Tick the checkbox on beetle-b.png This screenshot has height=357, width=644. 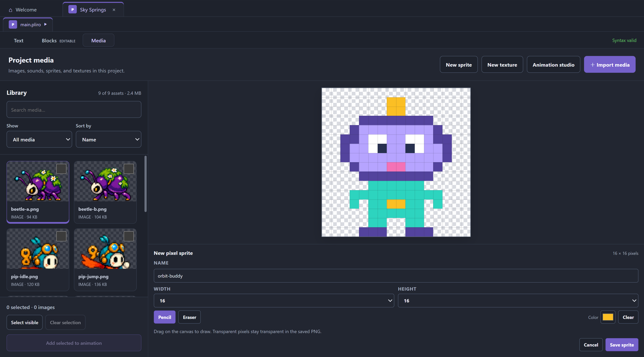129,169
